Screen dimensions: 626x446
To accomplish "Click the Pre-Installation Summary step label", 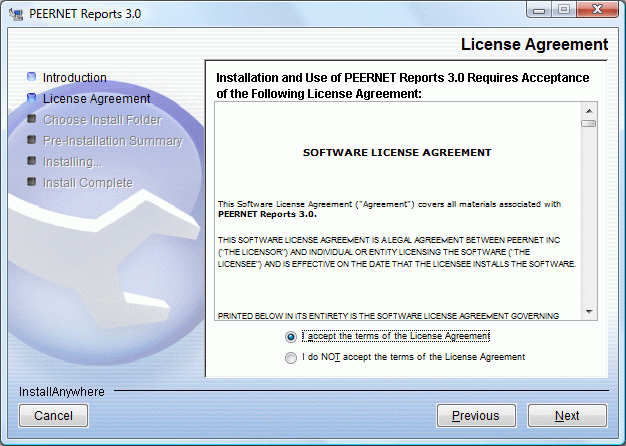I will tap(113, 141).
